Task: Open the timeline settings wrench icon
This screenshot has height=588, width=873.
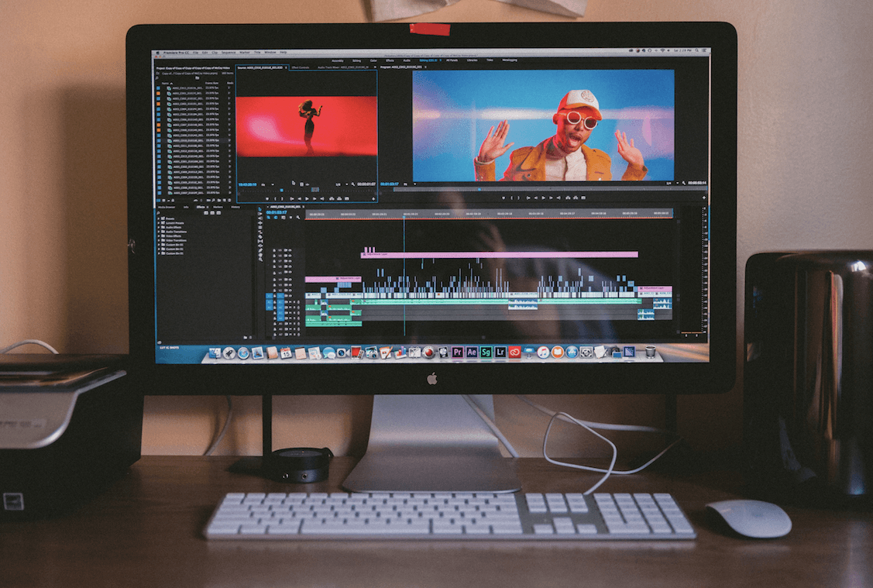Action: coord(297,217)
